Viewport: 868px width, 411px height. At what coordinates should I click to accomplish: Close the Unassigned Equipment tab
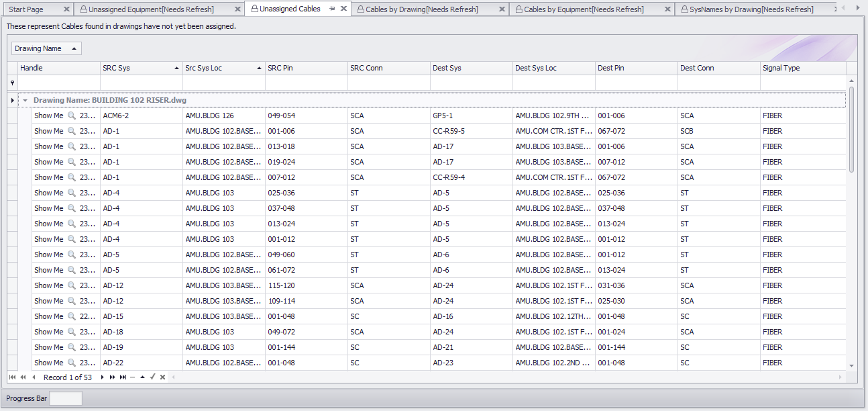point(237,9)
